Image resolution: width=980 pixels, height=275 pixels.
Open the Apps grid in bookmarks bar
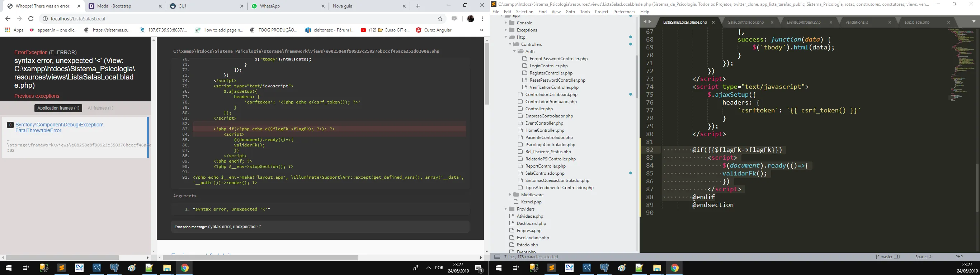(14, 30)
